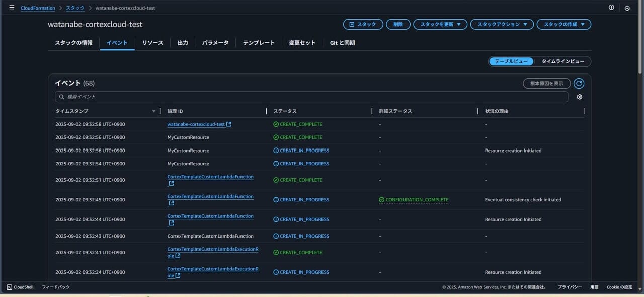
Task: Click the 削除 button
Action: click(x=398, y=24)
